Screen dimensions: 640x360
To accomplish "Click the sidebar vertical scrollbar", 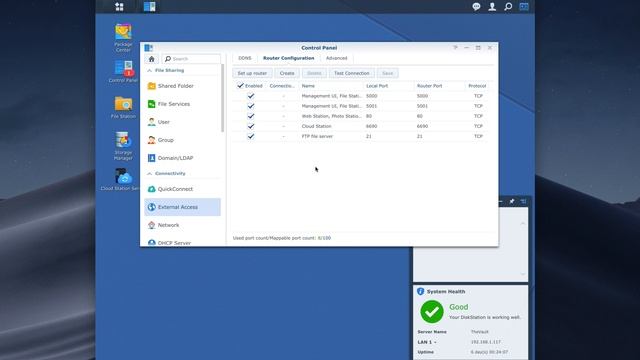I will click(222, 98).
